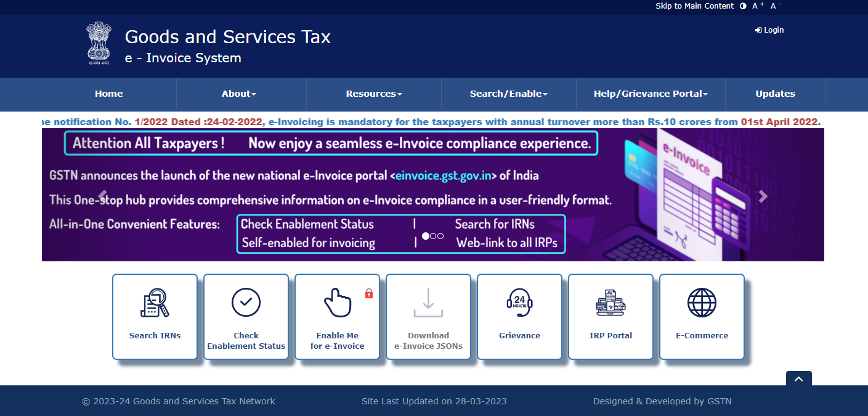
Task: Toggle the high contrast mode icon
Action: [743, 6]
